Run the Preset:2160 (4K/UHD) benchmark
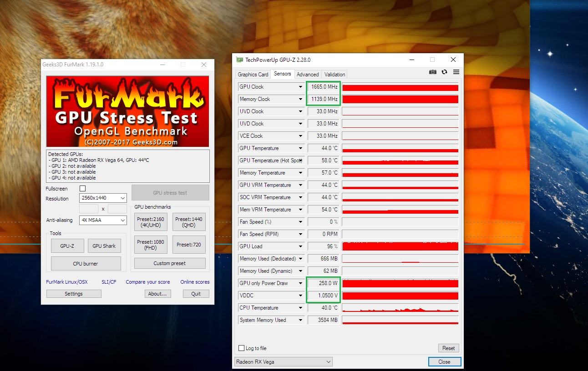 coord(151,222)
